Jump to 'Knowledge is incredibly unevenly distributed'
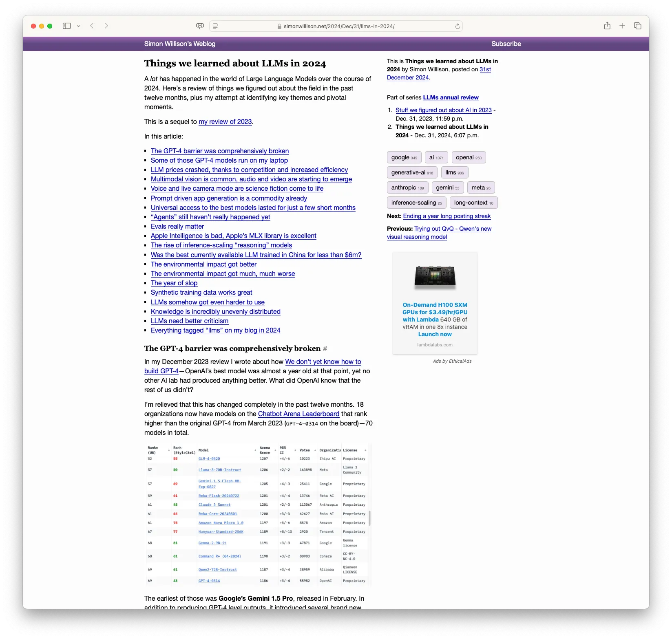 216,311
